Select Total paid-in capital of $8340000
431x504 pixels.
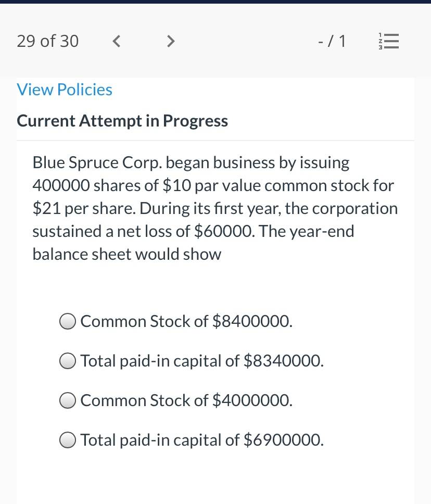coord(68,361)
